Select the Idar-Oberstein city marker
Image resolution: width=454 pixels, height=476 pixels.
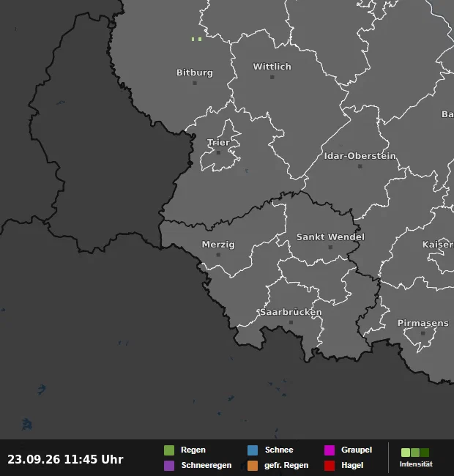tap(360, 166)
